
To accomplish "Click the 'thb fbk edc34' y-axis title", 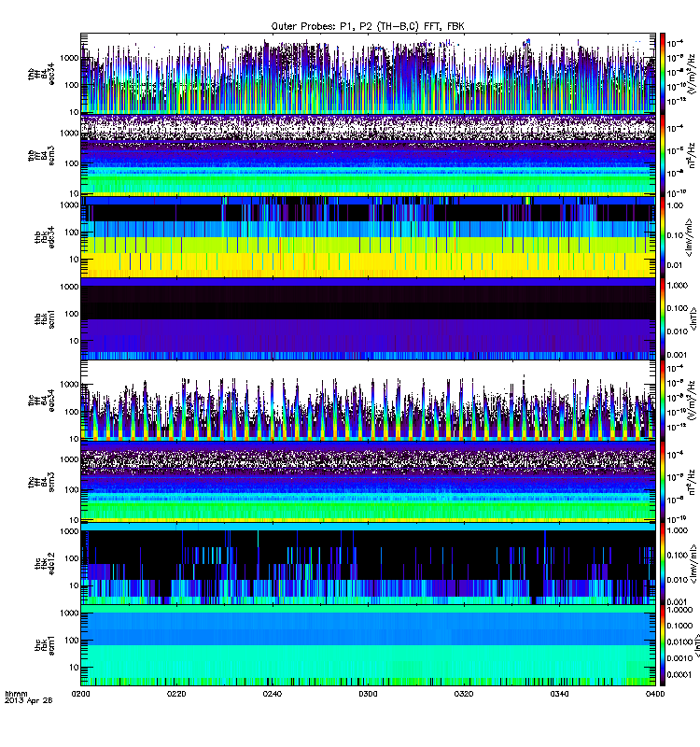I will click(45, 237).
